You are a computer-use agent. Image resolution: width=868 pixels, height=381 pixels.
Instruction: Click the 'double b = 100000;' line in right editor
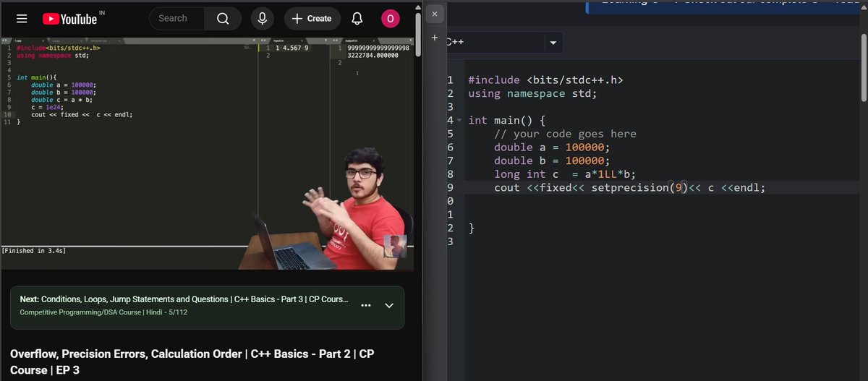click(552, 160)
